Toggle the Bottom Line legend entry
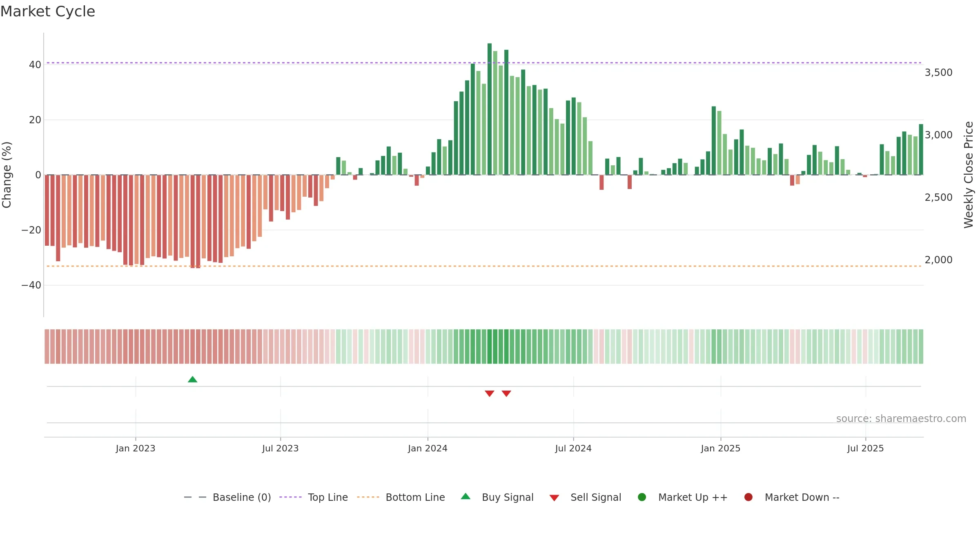Viewport: 980px width, 551px height. (x=401, y=497)
